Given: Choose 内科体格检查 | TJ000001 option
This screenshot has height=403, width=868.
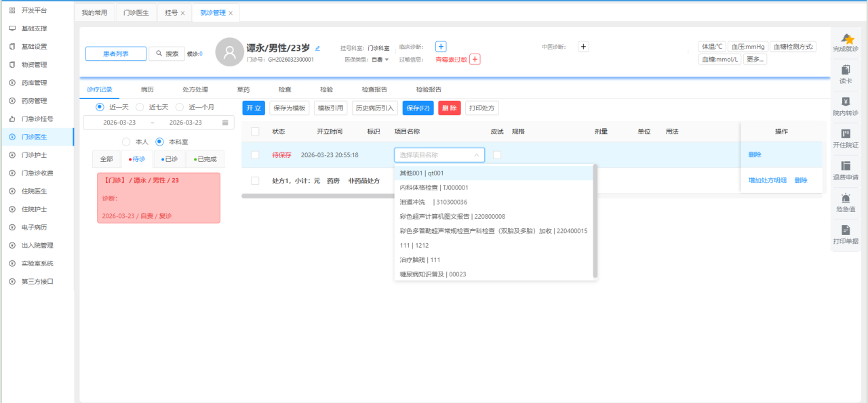Looking at the screenshot, I should pyautogui.click(x=494, y=188).
